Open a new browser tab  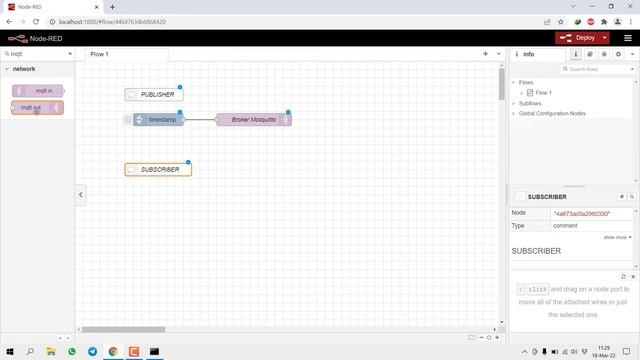112,7
